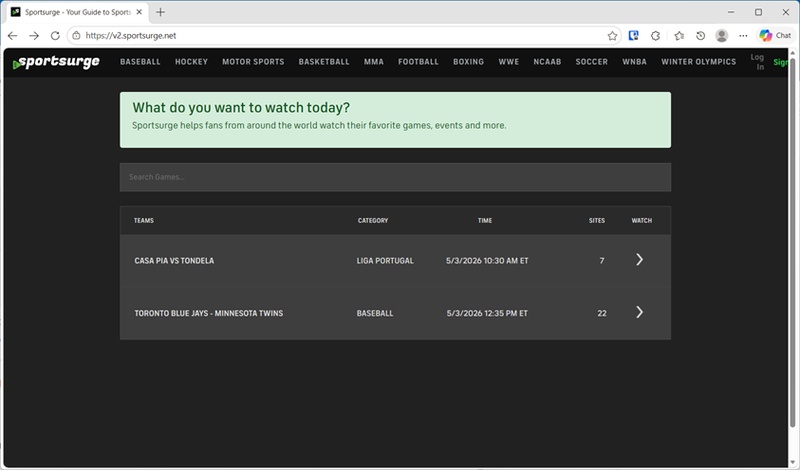Click the address bar URL
This screenshot has height=470, width=800.
[x=131, y=36]
